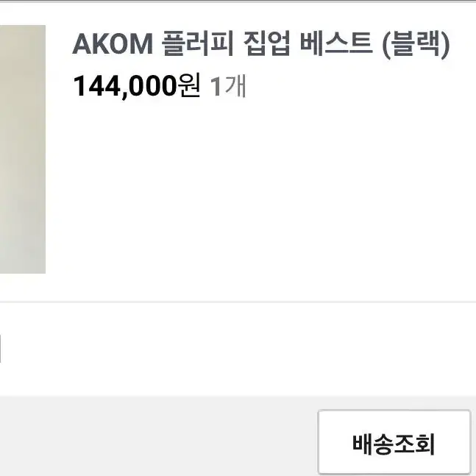
Task: Click the small vertical bar at left edge
Action: pyautogui.click(x=0, y=349)
